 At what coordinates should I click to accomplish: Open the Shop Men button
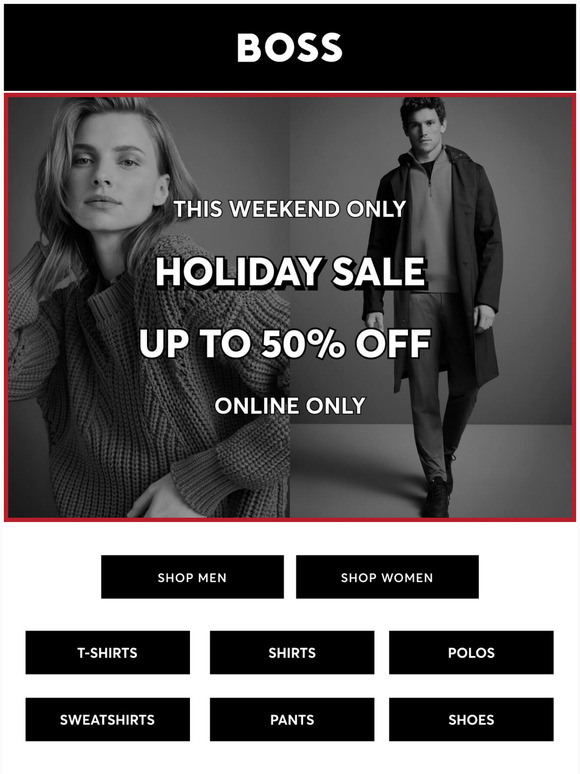(x=193, y=577)
